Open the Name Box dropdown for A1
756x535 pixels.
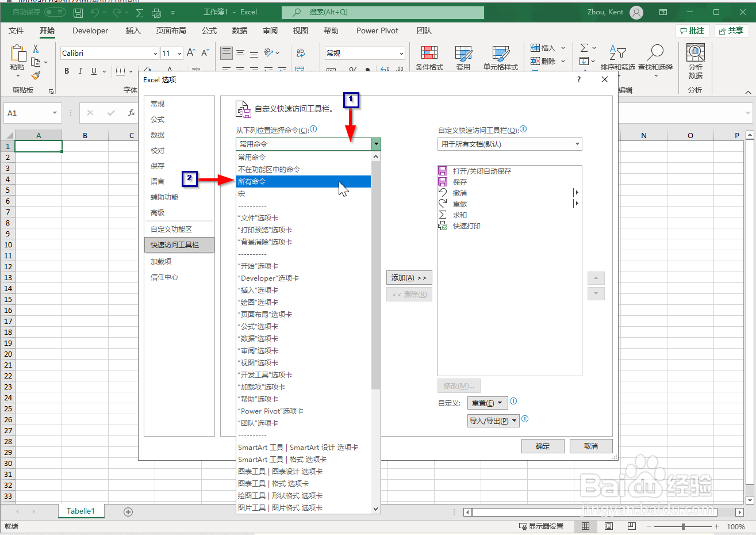[x=55, y=113]
